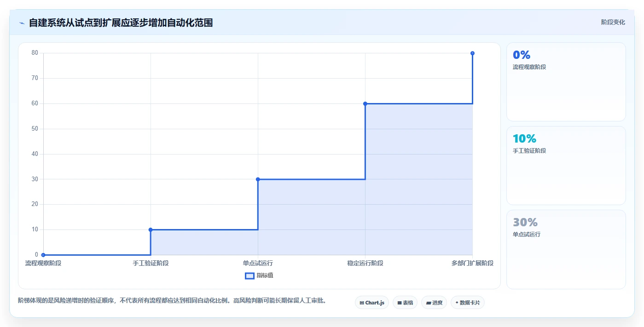Click the y-axis value 60
This screenshot has width=644, height=327.
pyautogui.click(x=35, y=103)
